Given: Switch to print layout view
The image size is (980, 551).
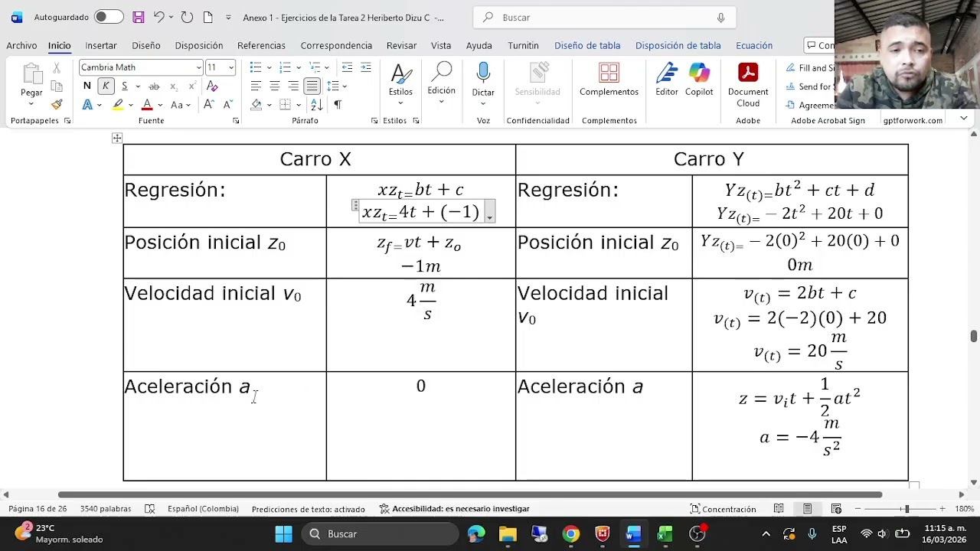Looking at the screenshot, I should coord(807,509).
